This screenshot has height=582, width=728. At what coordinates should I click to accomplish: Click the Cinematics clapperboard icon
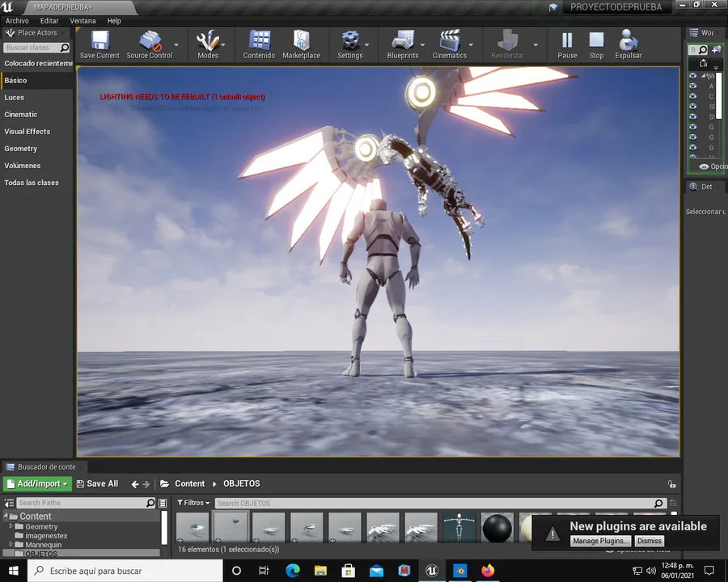click(450, 40)
